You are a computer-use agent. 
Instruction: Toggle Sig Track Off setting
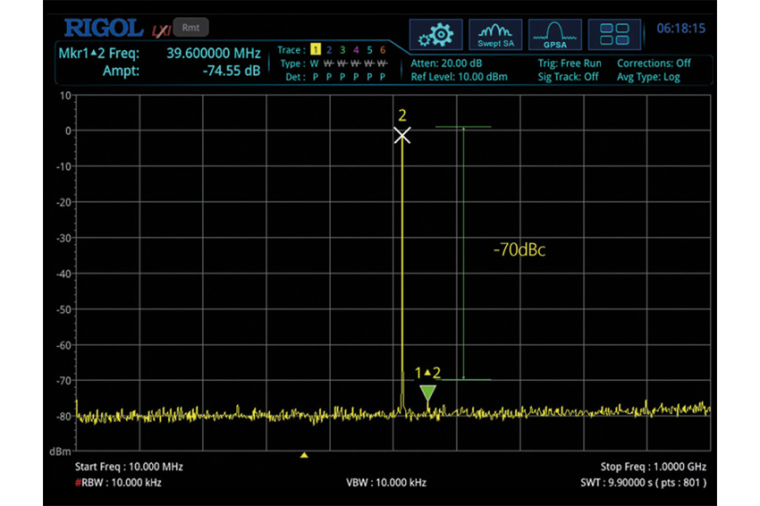coord(568,77)
